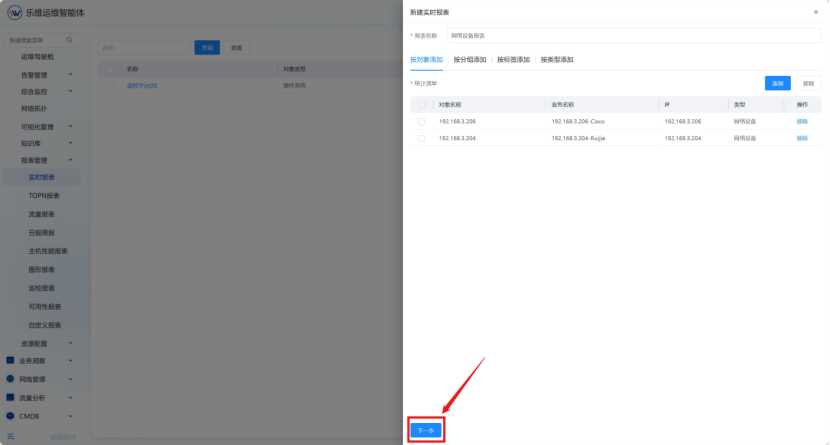Expand the 网络管理 chevron
830x445 pixels.
pos(70,379)
